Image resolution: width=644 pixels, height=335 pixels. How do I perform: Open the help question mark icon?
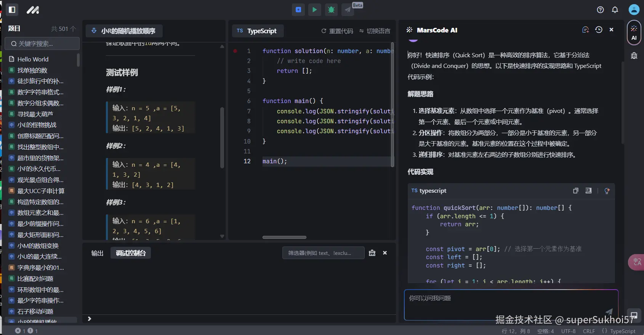600,10
